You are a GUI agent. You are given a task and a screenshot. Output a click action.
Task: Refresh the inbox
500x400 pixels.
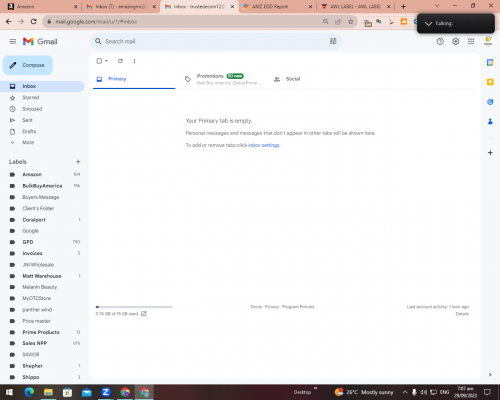pos(120,61)
